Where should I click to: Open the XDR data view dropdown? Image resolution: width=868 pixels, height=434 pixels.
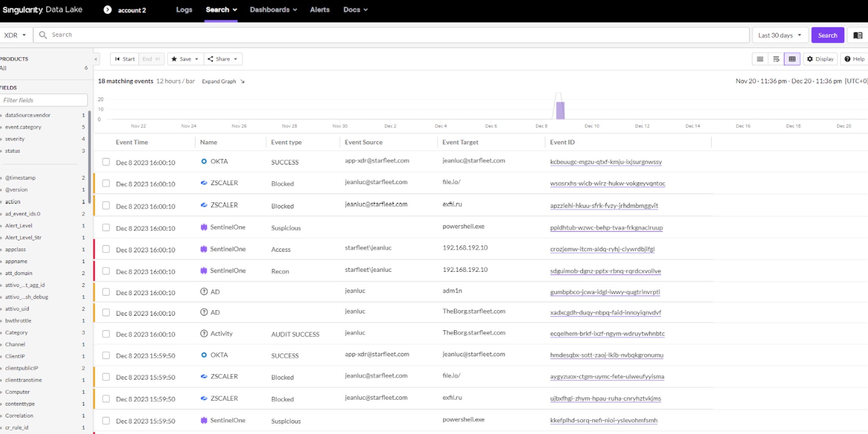(15, 35)
